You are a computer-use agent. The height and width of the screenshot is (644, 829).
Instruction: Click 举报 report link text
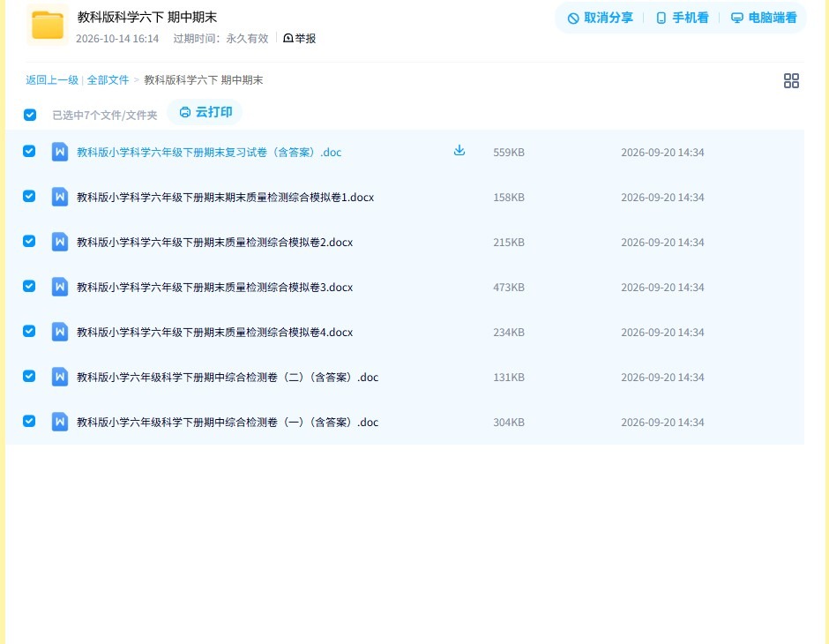click(x=305, y=38)
